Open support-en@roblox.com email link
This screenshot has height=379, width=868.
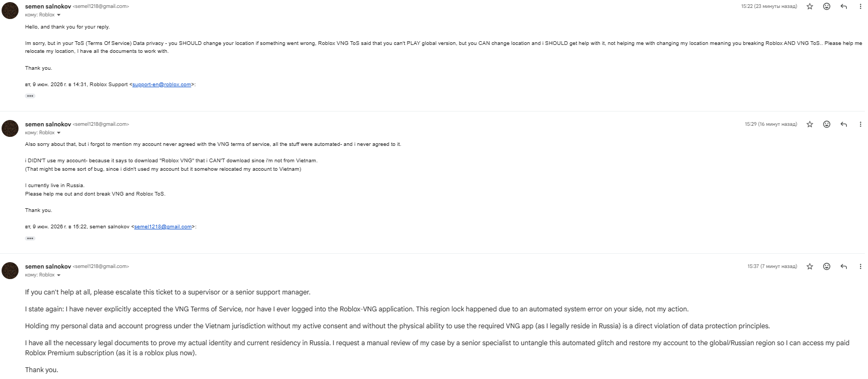pyautogui.click(x=162, y=85)
